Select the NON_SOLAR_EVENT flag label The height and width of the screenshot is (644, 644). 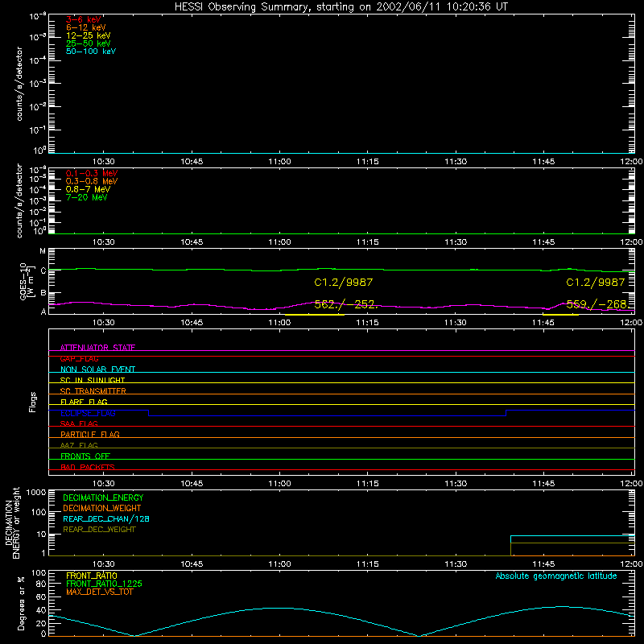(x=97, y=369)
